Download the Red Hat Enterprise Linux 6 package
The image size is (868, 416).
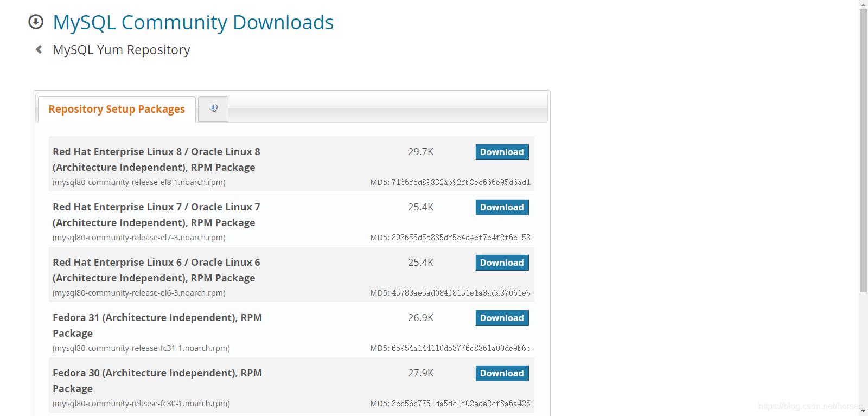tap(502, 263)
